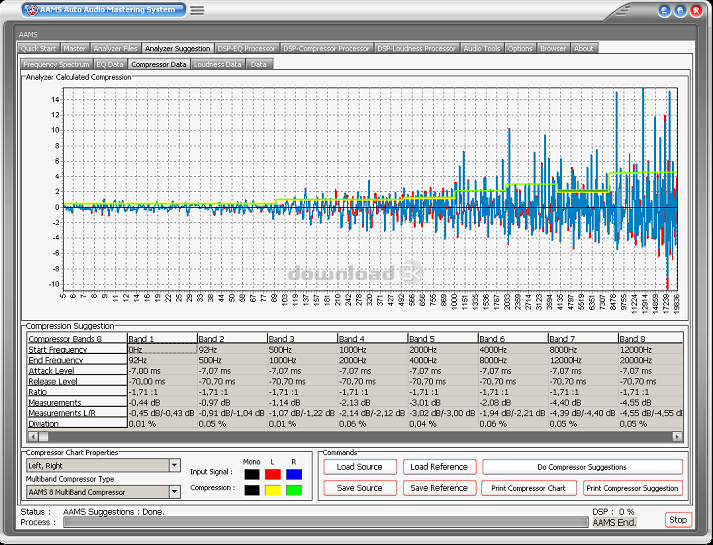Select the Band 1 Start Frequency cell
Viewport: 713px width, 545px height.
click(x=162, y=349)
